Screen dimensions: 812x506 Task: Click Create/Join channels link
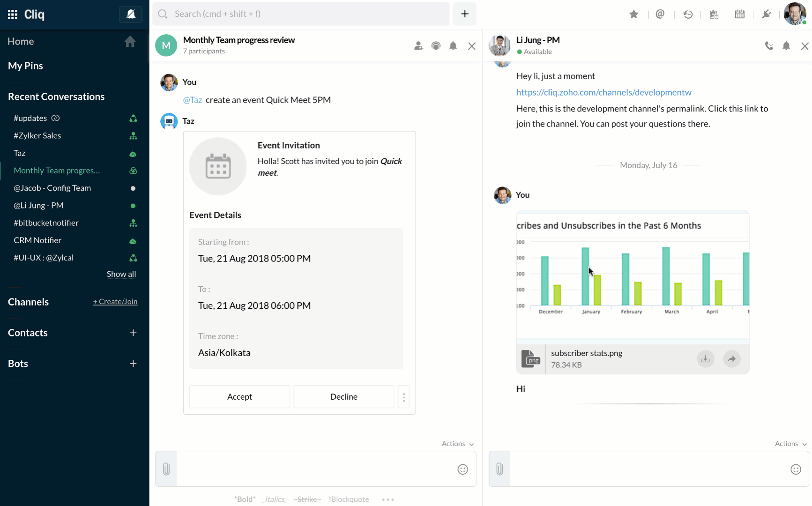click(115, 302)
